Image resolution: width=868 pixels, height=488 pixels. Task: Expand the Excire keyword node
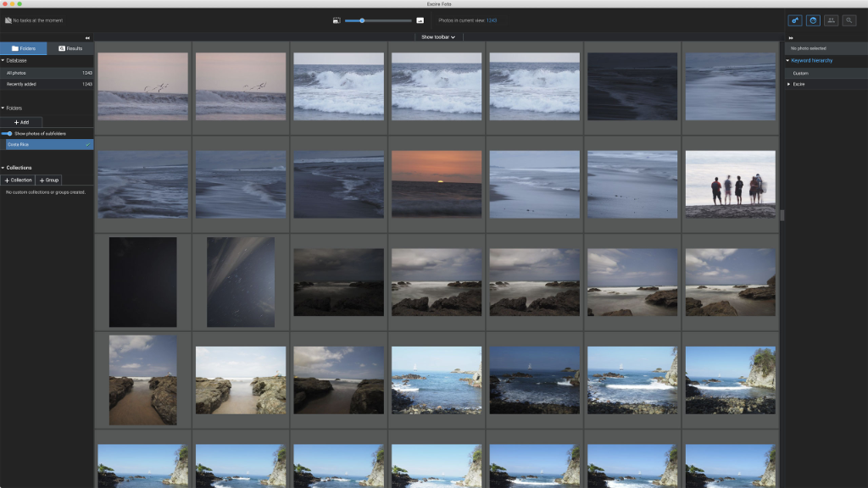(x=789, y=84)
